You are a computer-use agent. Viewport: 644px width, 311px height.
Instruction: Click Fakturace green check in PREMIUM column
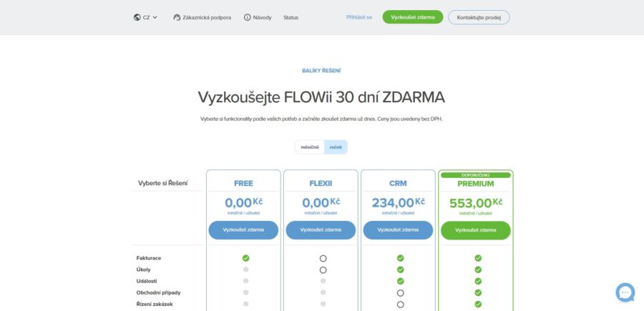[478, 258]
